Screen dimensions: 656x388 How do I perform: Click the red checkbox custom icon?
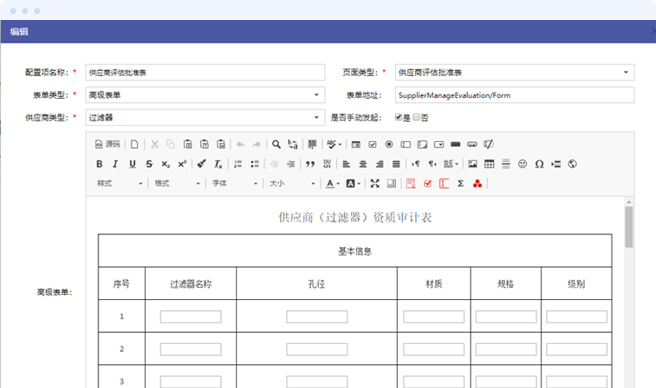pyautogui.click(x=427, y=183)
